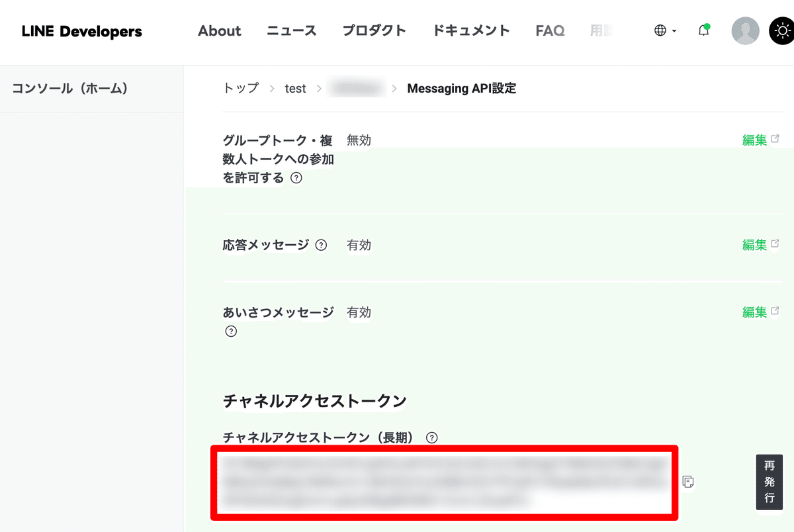Edit あいさつメッセージ setting
The height and width of the screenshot is (532, 794).
[x=760, y=312]
